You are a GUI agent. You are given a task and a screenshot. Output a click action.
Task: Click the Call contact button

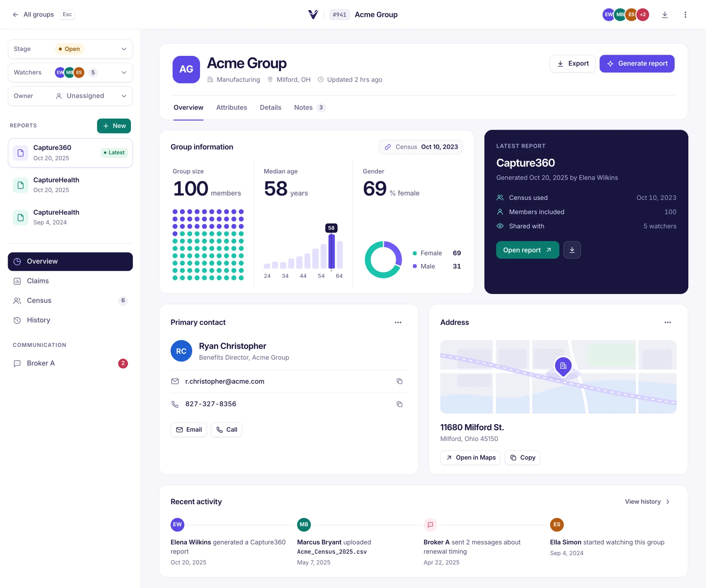(227, 430)
